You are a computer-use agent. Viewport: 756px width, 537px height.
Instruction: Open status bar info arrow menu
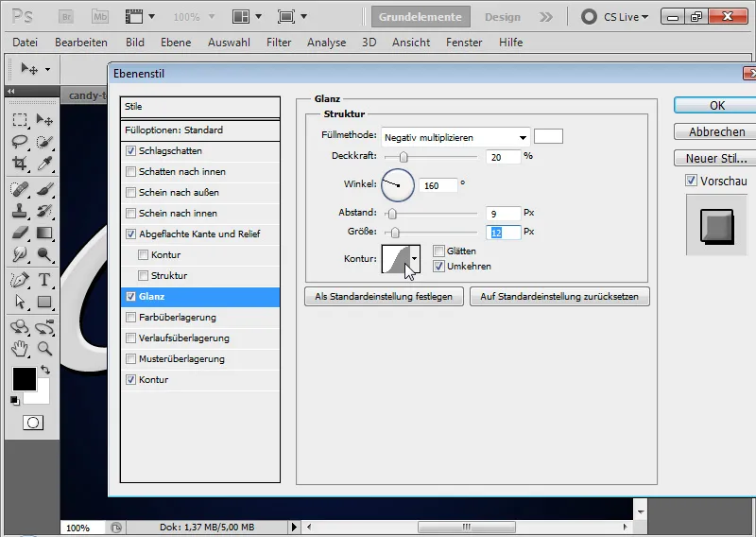coord(294,527)
